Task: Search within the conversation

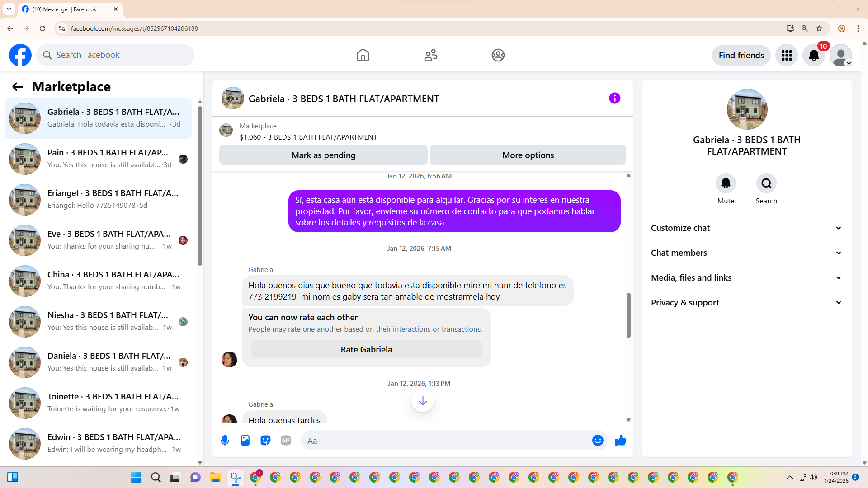Action: pyautogui.click(x=766, y=183)
